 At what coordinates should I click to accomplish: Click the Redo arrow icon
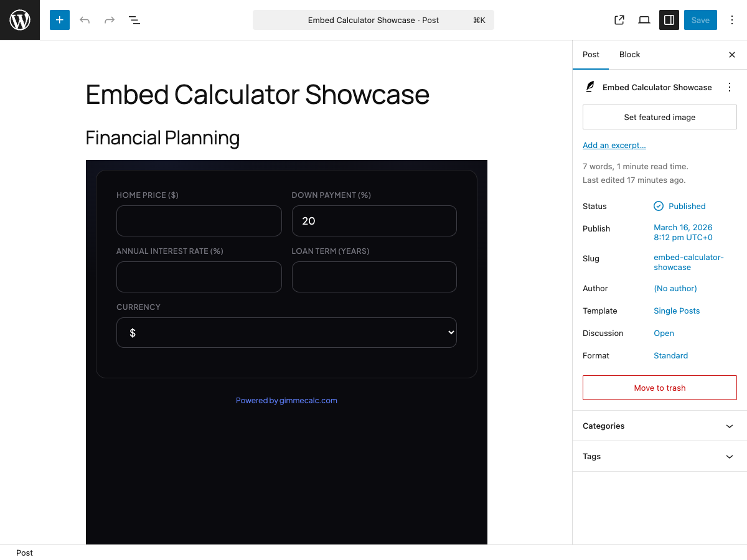(x=110, y=19)
